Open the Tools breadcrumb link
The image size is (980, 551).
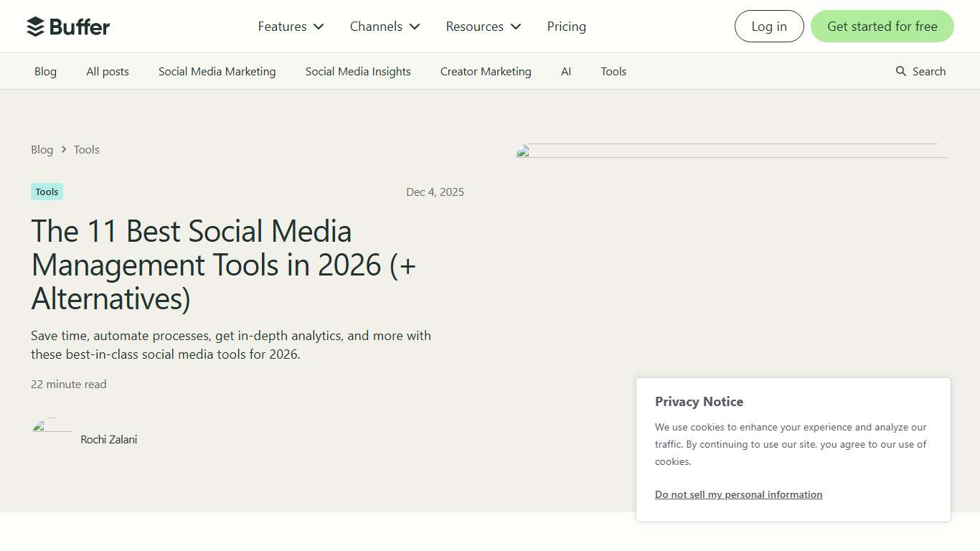point(86,149)
